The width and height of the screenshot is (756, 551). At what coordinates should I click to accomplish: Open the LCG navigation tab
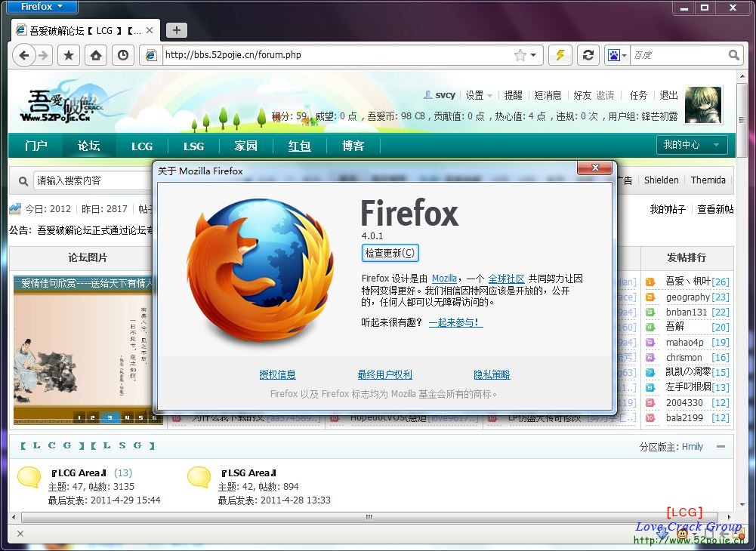click(142, 146)
